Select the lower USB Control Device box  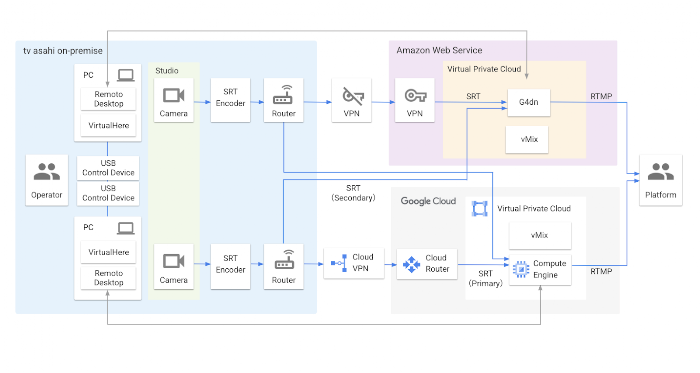pos(108,193)
